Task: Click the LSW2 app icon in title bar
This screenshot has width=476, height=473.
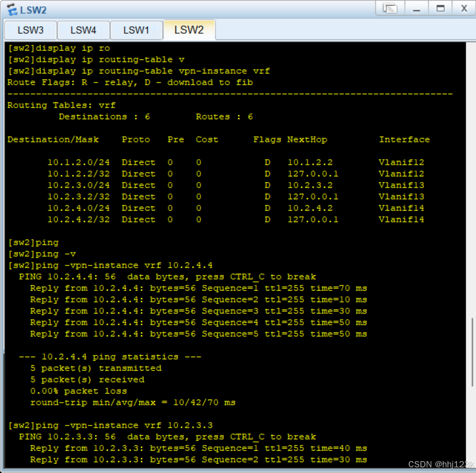Action: pyautogui.click(x=12, y=10)
